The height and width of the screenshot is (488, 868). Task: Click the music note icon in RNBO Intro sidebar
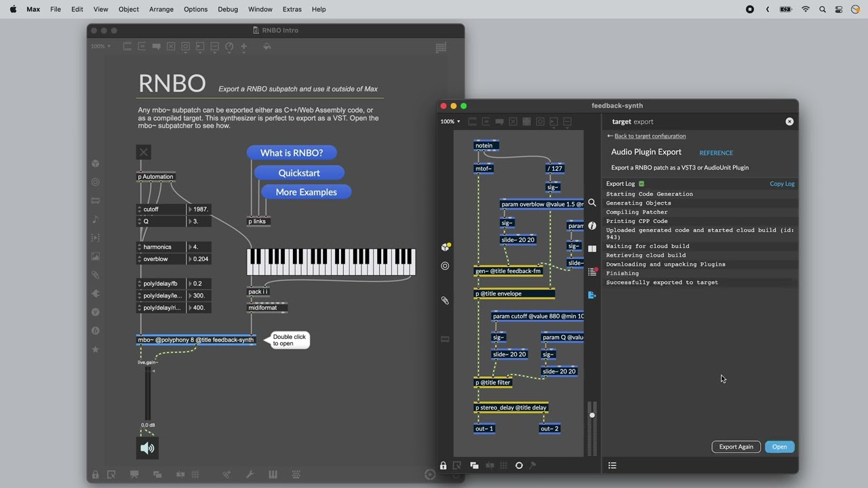(96, 219)
